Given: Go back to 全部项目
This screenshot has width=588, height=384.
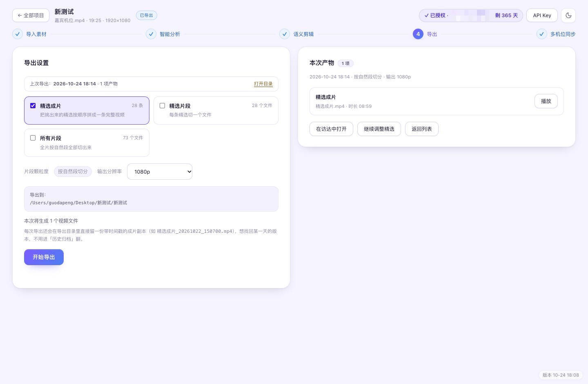Looking at the screenshot, I should click(31, 16).
